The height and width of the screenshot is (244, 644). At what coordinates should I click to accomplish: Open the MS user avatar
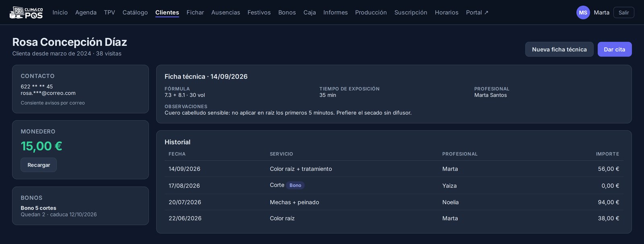[583, 12]
